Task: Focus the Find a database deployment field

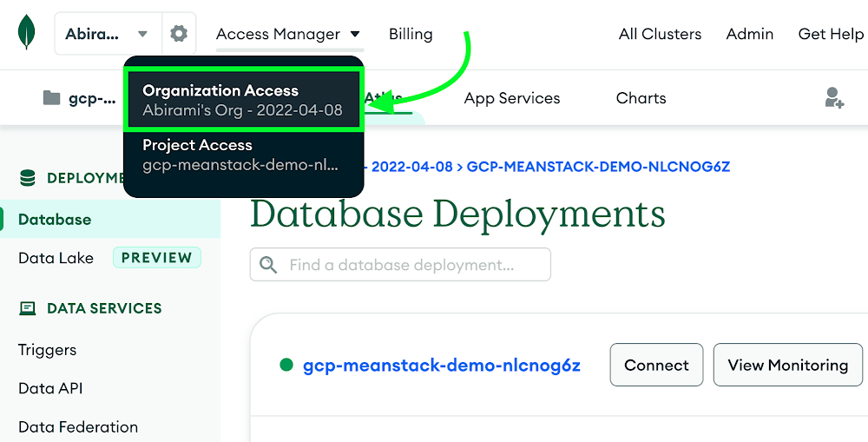Action: tap(400, 264)
